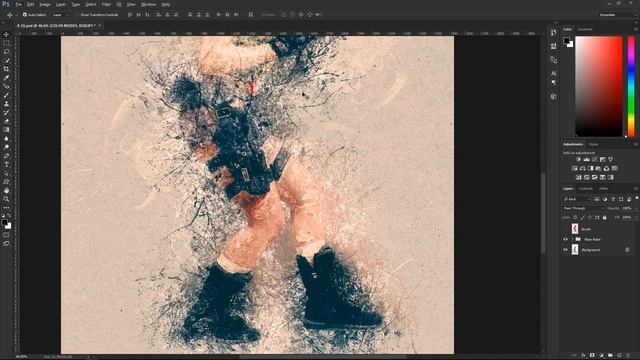
Task: Expand the group folder in Layers panel
Action: tap(572, 240)
